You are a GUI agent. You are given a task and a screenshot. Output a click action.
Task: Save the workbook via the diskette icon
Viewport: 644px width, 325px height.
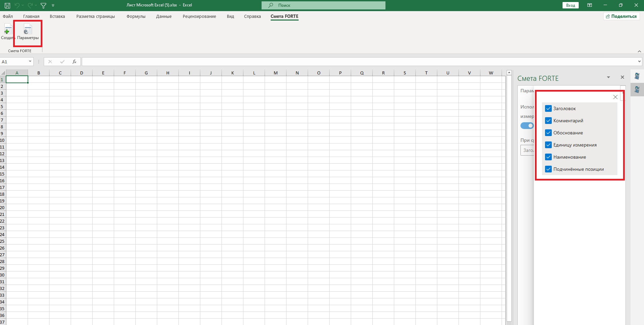click(7, 5)
